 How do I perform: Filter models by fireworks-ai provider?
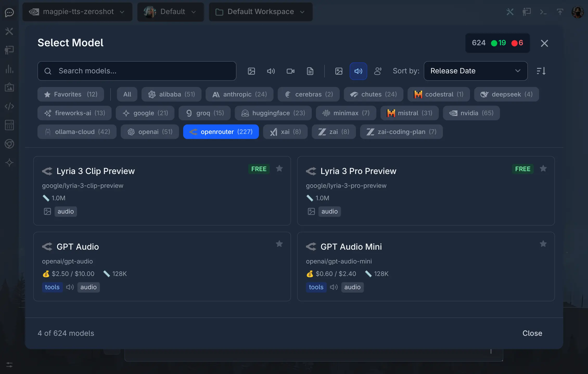point(74,113)
